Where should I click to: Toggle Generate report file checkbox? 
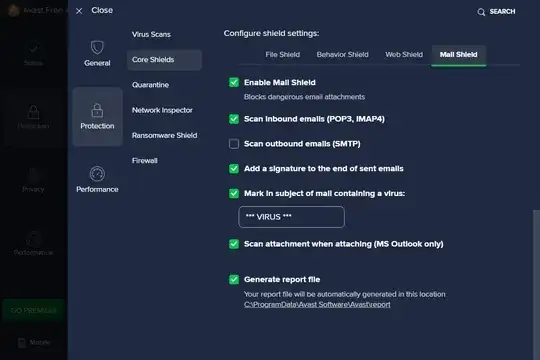(x=234, y=279)
